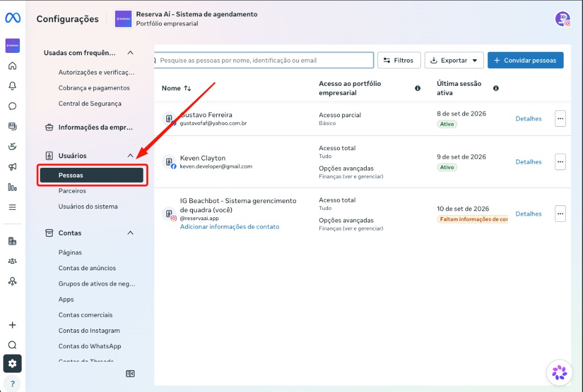The image size is (583, 392).
Task: Open the settings gear icon
Action: pos(13,364)
